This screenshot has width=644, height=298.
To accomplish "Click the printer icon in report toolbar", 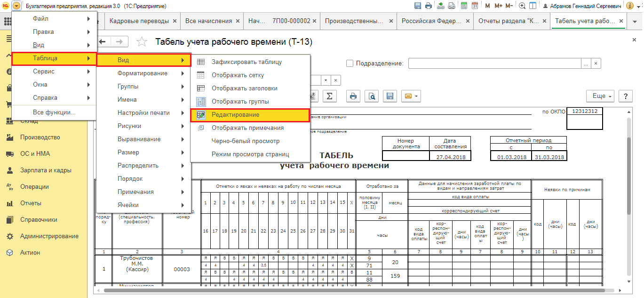I will click(353, 96).
